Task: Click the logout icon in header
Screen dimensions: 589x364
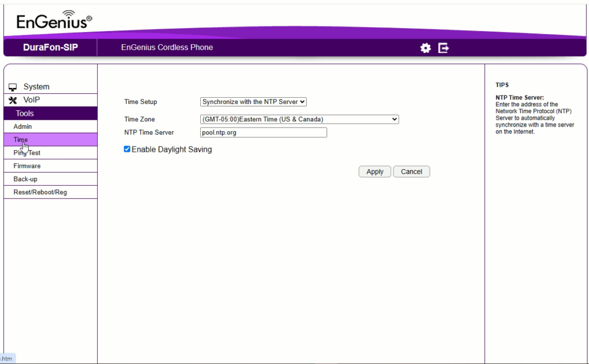Action: pyautogui.click(x=443, y=48)
